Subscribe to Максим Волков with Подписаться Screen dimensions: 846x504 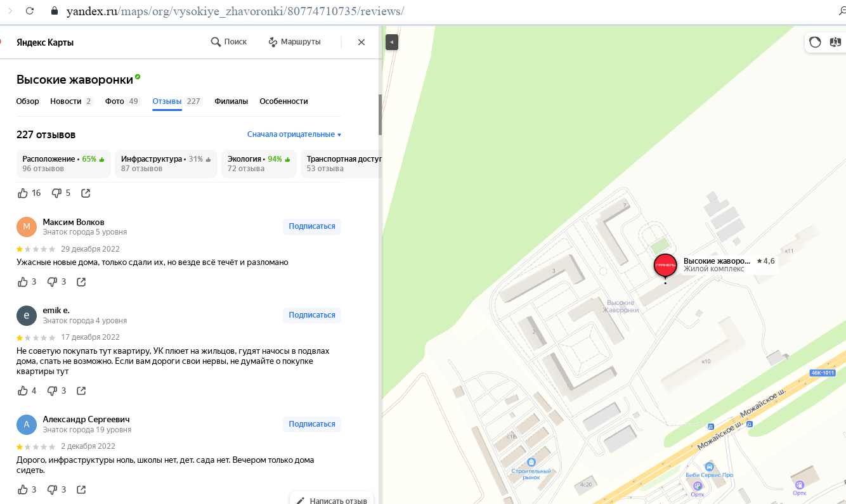312,226
